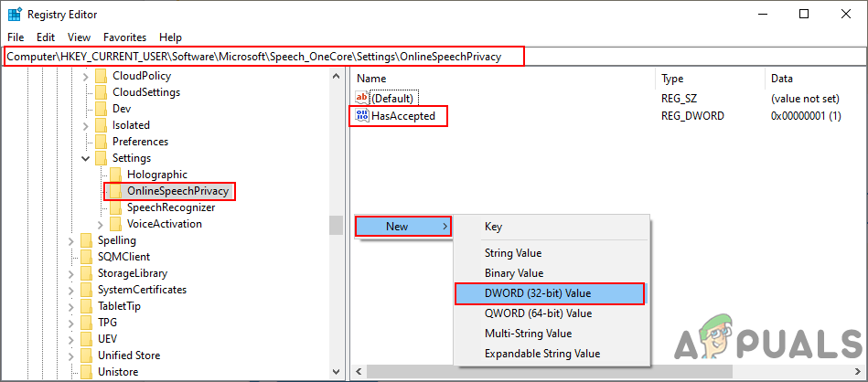The height and width of the screenshot is (382, 868).
Task: Click the (Default) string value icon
Action: tap(361, 99)
